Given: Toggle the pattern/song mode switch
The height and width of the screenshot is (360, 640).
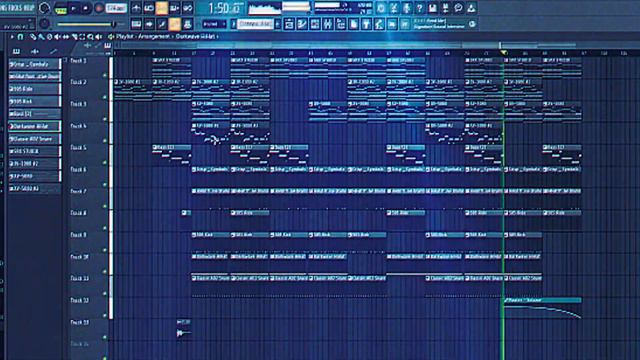Looking at the screenshot, I should point(60,9).
